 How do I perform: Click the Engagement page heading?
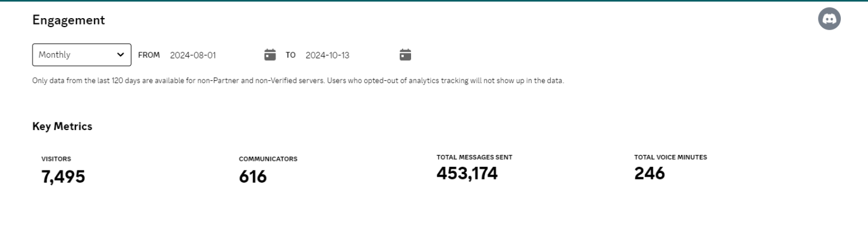[69, 20]
